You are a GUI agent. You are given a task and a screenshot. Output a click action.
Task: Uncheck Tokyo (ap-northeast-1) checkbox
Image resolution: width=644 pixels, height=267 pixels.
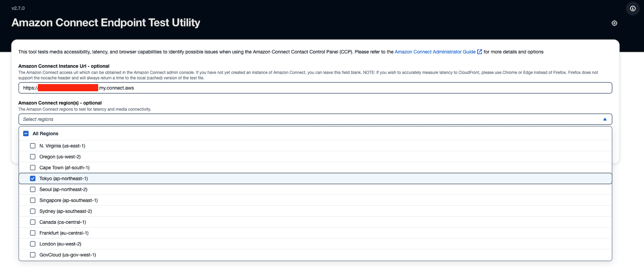[x=33, y=179]
